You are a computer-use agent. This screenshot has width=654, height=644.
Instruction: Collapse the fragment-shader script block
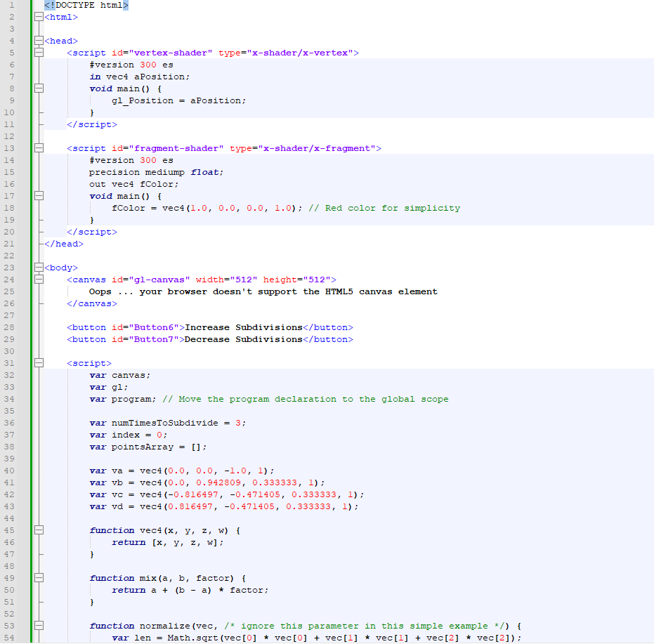pyautogui.click(x=39, y=148)
